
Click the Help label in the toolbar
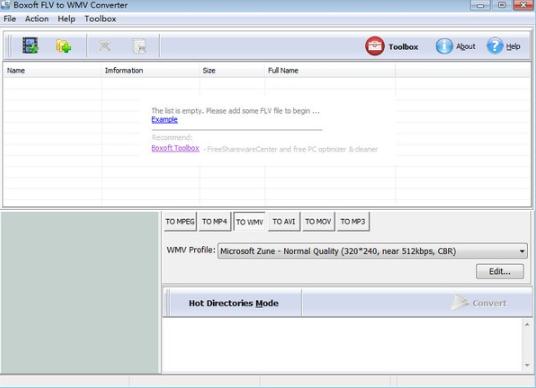pyautogui.click(x=513, y=46)
